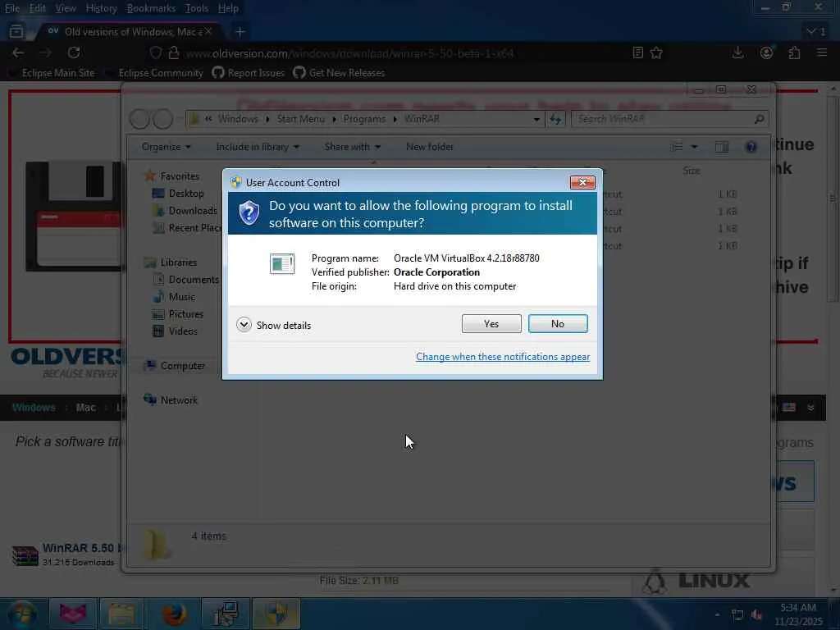The image size is (840, 630).
Task: Open the Windows Start orb
Action: [22, 614]
